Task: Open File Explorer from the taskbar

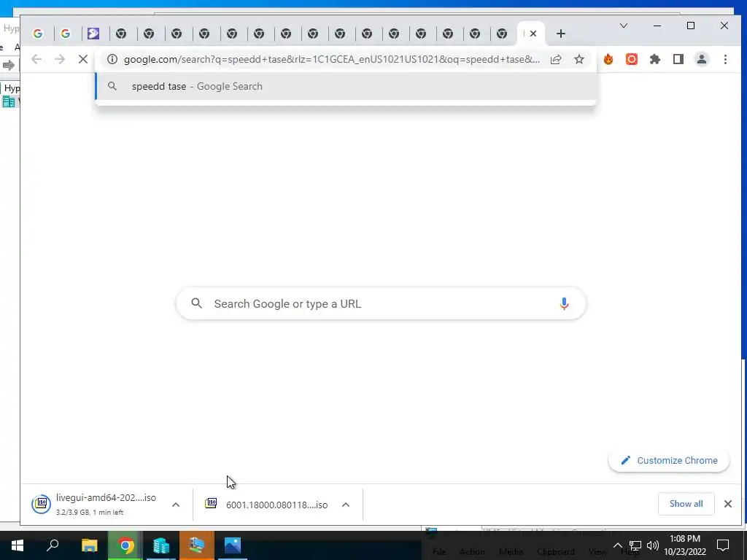Action: [90, 545]
